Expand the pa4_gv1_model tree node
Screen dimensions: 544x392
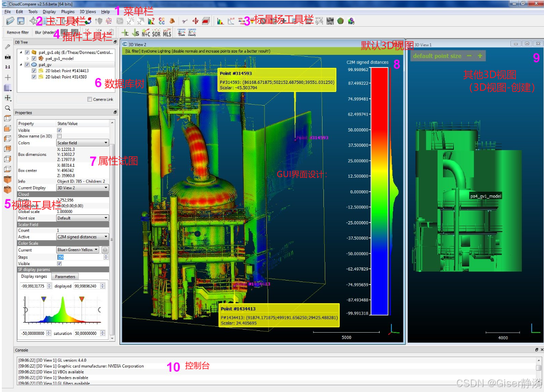[x=28, y=58]
